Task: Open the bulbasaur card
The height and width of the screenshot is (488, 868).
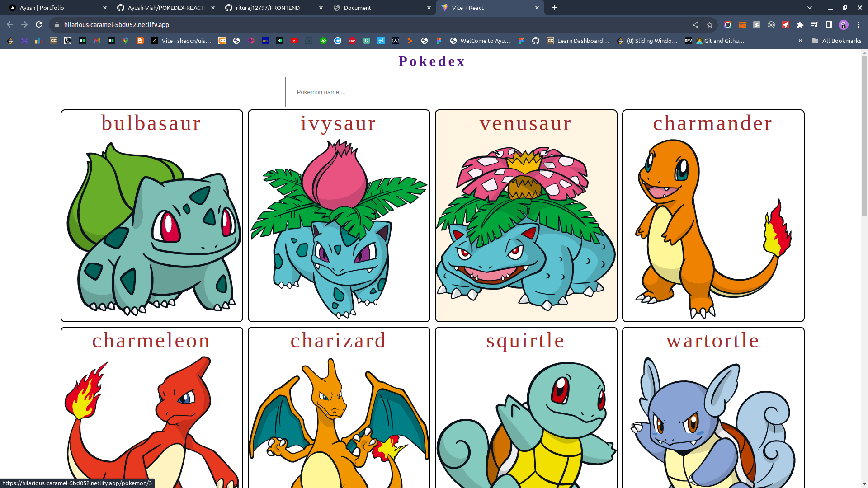Action: click(152, 216)
